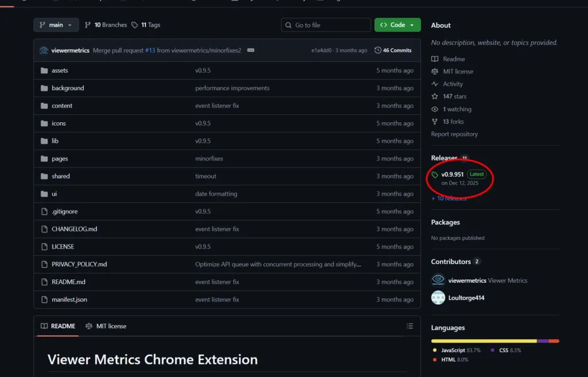Expand commit message ellipsis button
588x377 pixels.
[251, 50]
